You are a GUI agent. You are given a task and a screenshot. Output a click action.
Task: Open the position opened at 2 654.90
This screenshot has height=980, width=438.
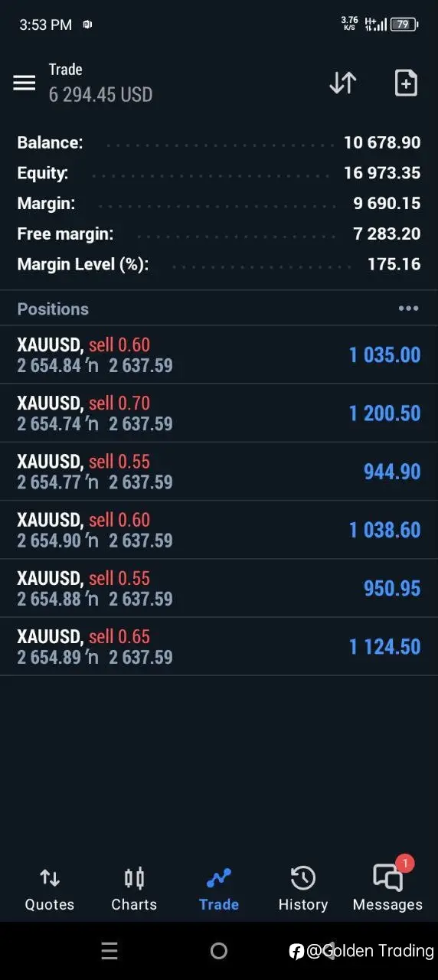[x=219, y=530]
